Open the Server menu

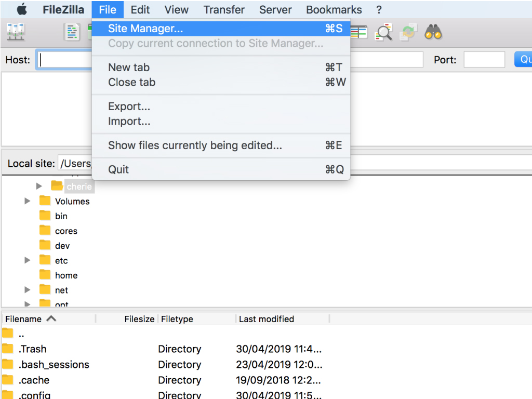point(275,9)
